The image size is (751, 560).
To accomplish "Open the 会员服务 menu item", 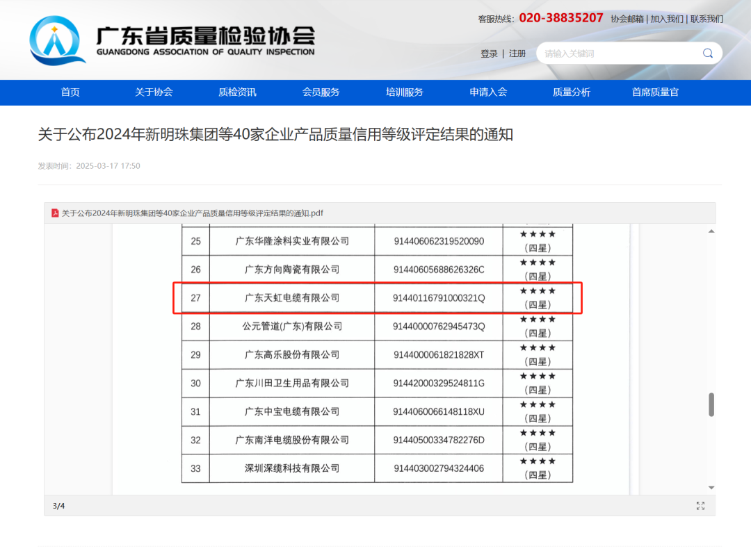I will click(x=321, y=92).
